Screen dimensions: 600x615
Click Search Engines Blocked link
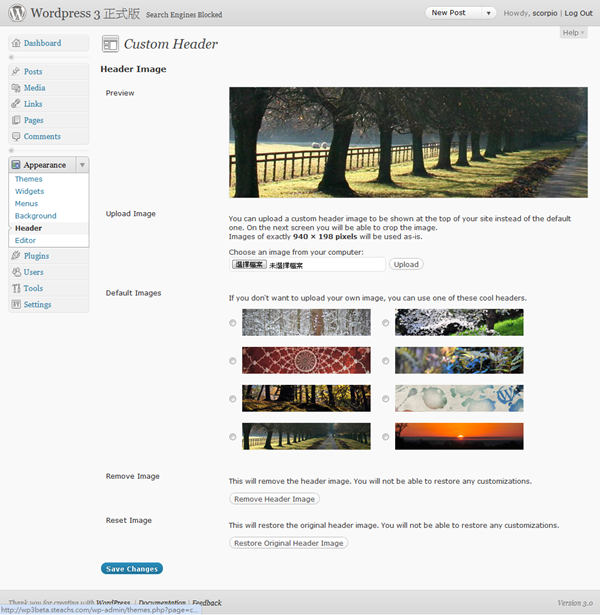pos(184,15)
